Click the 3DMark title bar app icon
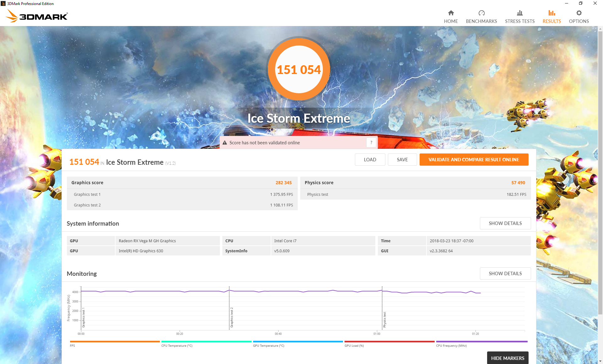Viewport: 603px width, 364px height. (3, 3)
